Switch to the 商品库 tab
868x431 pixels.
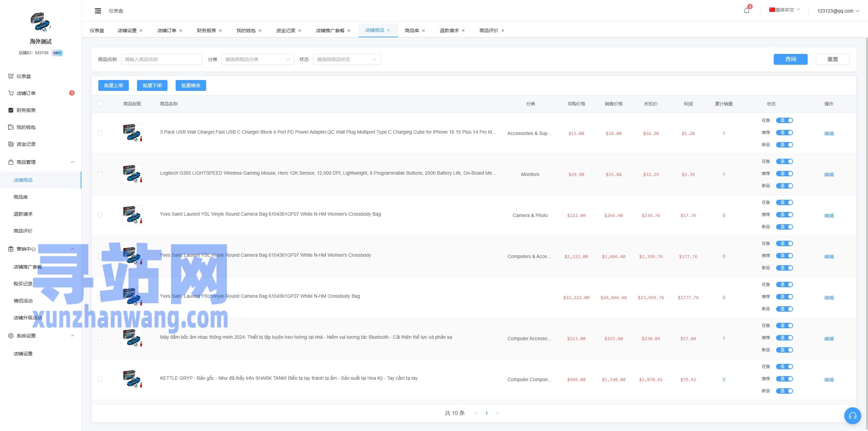(x=412, y=31)
